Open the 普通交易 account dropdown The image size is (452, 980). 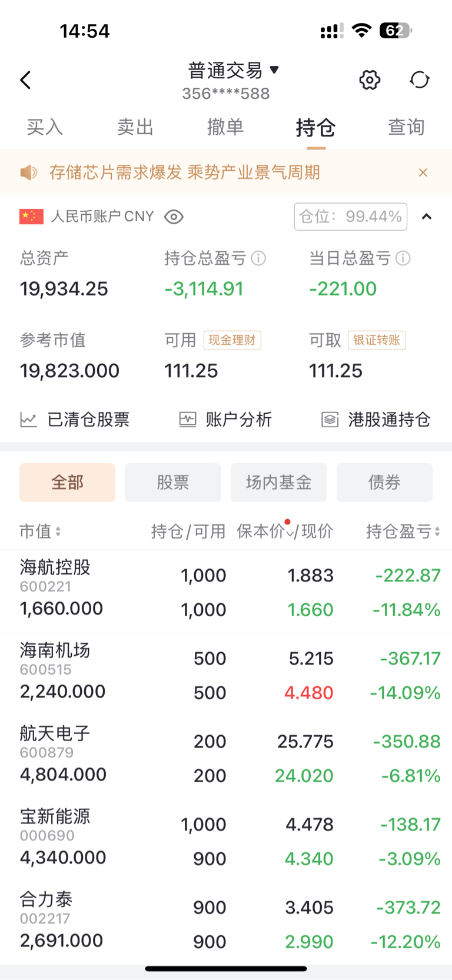tap(234, 71)
